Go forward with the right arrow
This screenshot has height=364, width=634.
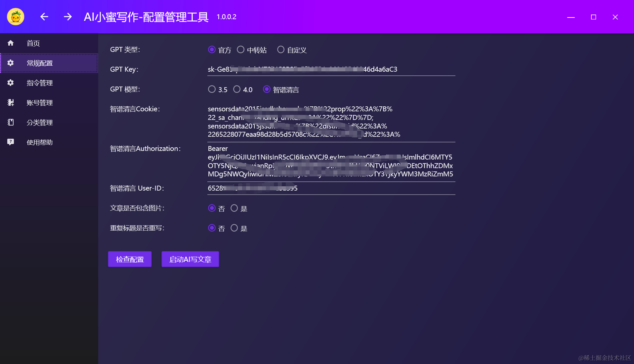(68, 17)
